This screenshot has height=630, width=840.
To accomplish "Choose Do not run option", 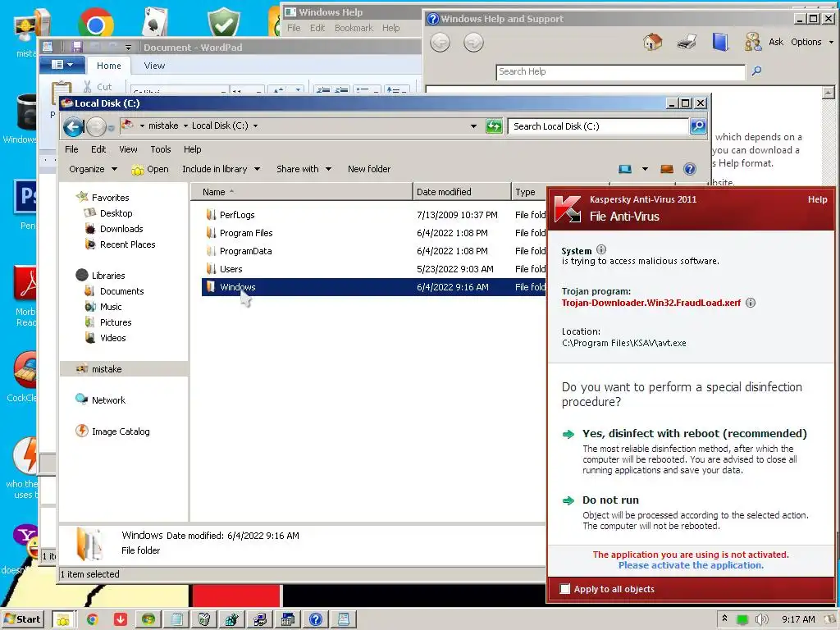I will point(610,500).
